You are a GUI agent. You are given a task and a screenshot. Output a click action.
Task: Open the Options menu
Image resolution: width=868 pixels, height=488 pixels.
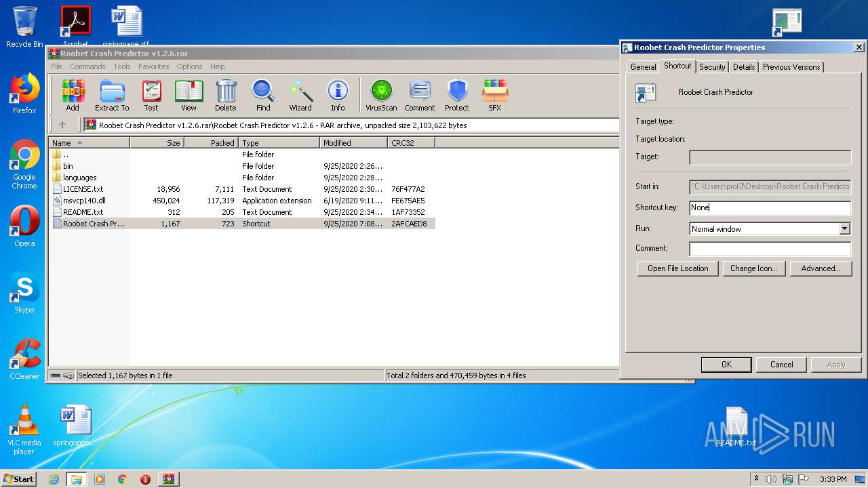(x=190, y=66)
